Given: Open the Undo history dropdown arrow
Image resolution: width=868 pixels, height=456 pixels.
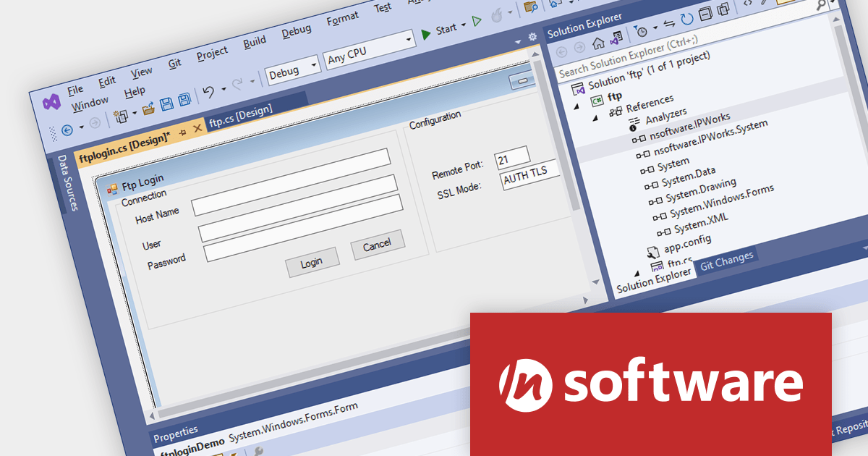Looking at the screenshot, I should [x=224, y=88].
